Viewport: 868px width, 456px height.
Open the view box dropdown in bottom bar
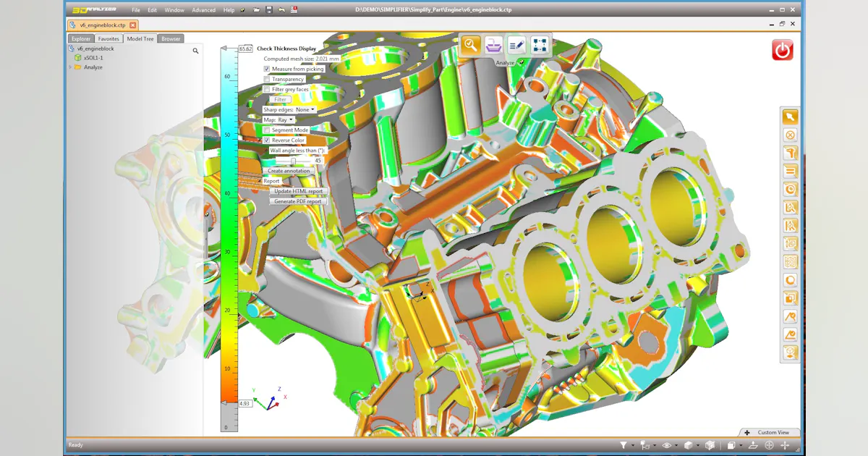tap(741, 445)
